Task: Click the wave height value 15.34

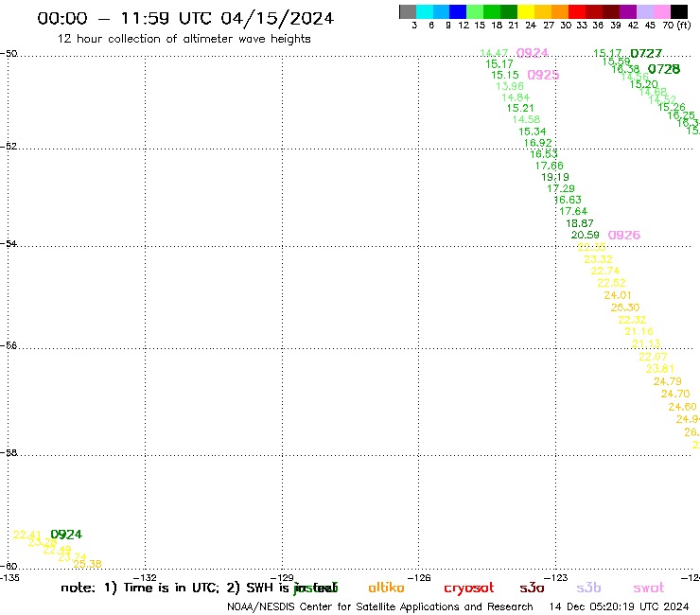Action: 533,132
